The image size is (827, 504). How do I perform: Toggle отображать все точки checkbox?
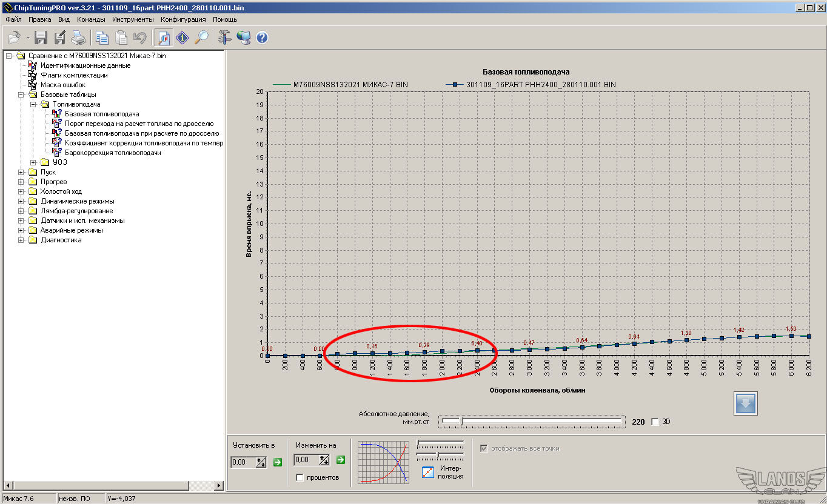click(484, 448)
